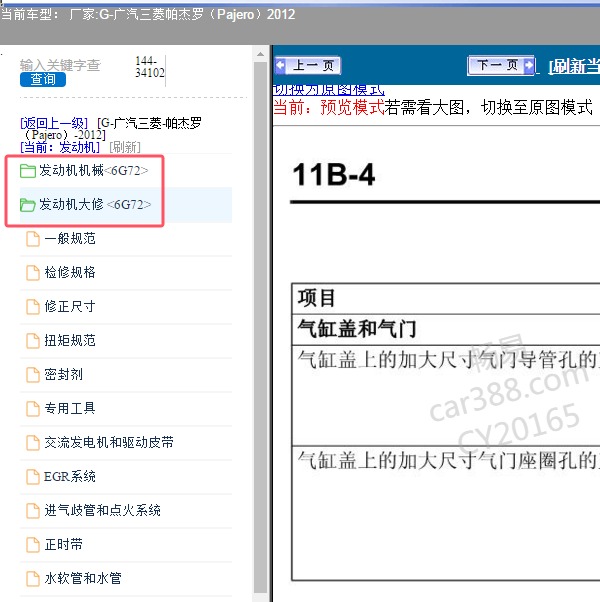
Task: Click the 刷新当 refresh current page link
Action: coord(574,66)
